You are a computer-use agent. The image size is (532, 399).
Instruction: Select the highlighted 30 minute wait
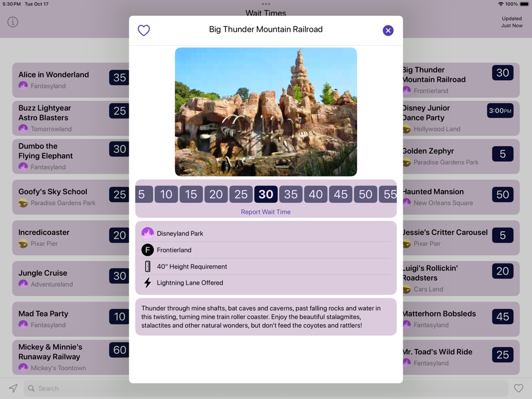coord(266,194)
